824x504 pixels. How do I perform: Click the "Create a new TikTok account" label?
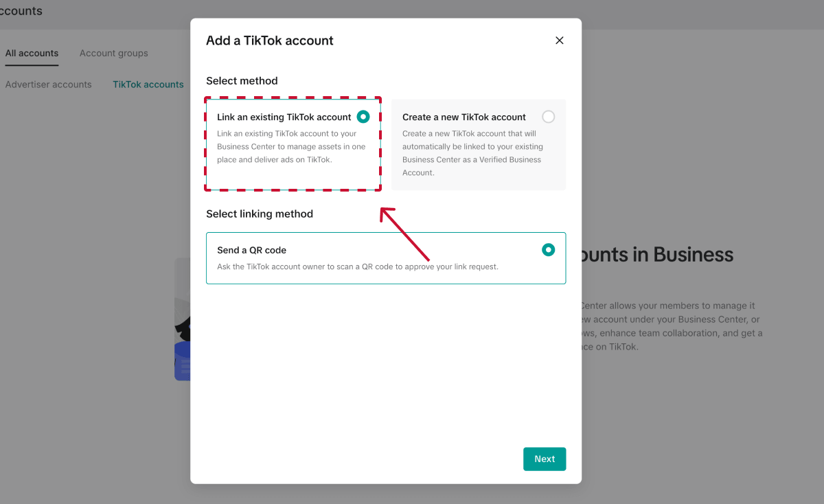point(464,117)
